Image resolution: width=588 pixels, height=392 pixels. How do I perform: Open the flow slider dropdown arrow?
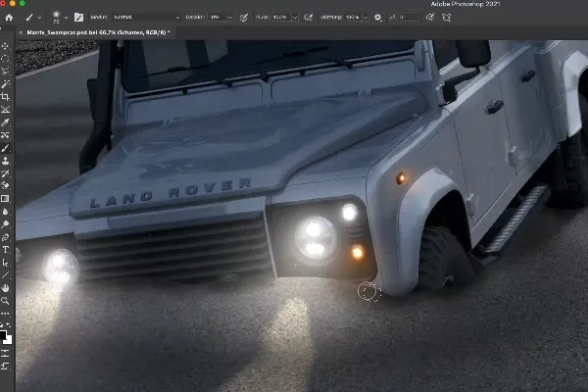point(295,18)
